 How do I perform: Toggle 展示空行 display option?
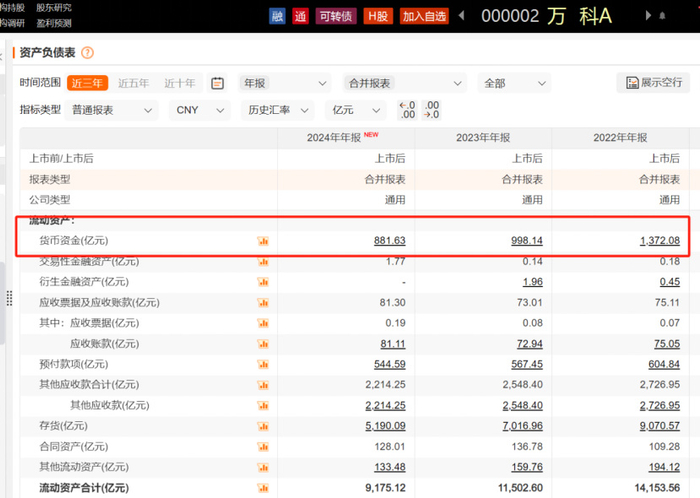click(x=654, y=83)
